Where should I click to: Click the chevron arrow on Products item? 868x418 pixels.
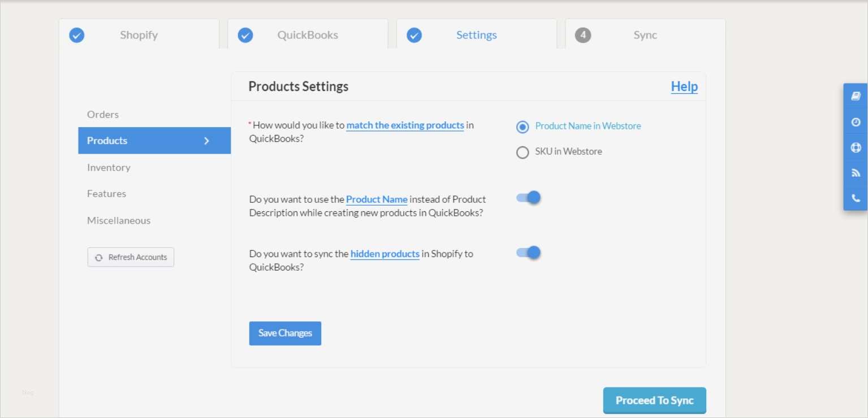click(x=207, y=141)
